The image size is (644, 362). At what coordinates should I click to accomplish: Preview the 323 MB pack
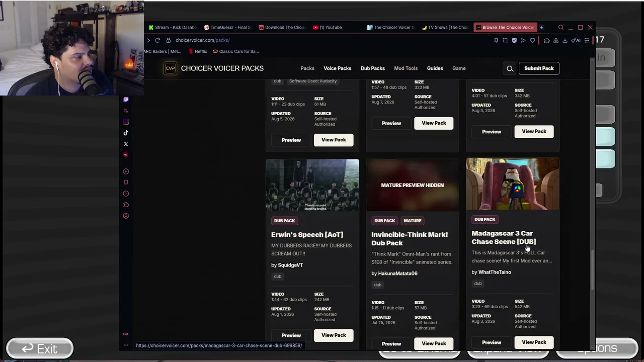tap(391, 123)
